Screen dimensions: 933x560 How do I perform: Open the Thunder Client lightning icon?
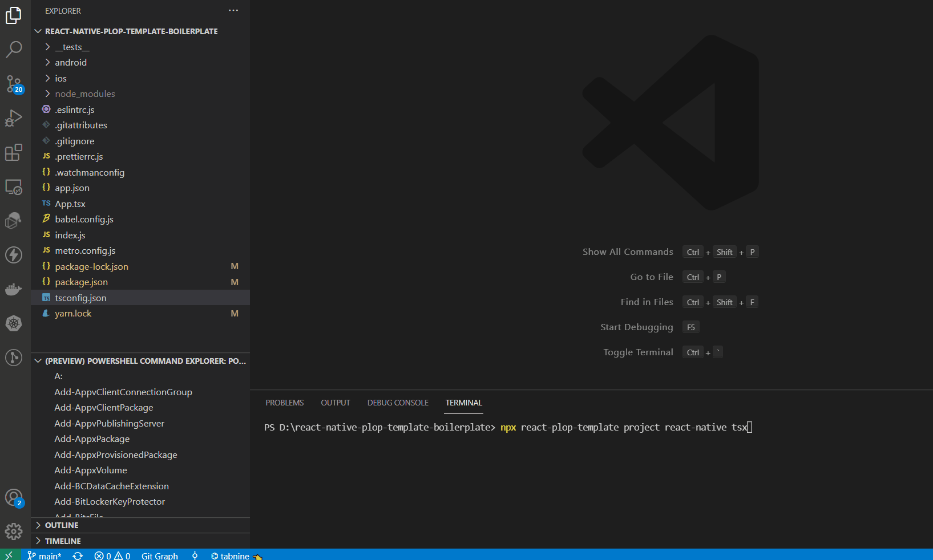[x=14, y=255]
